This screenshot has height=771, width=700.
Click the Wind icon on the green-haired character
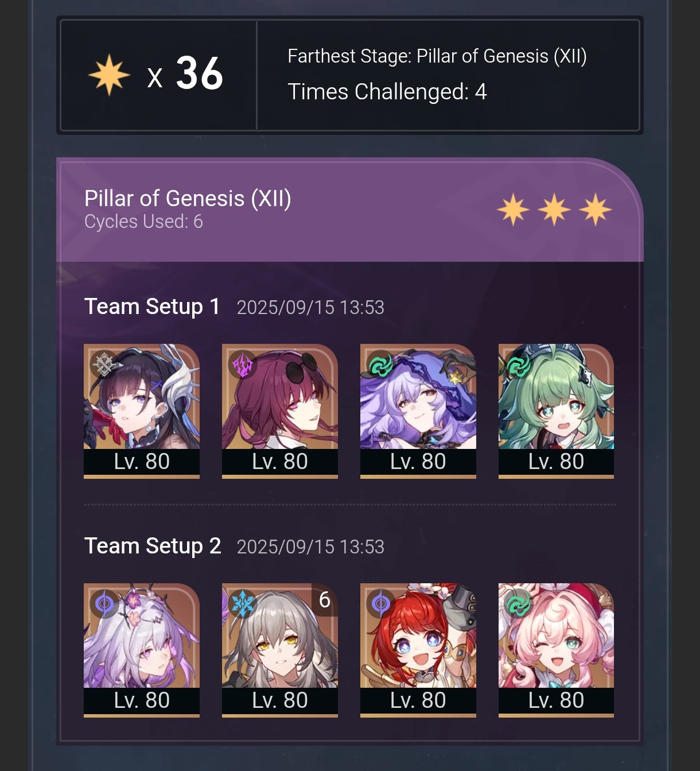519,364
